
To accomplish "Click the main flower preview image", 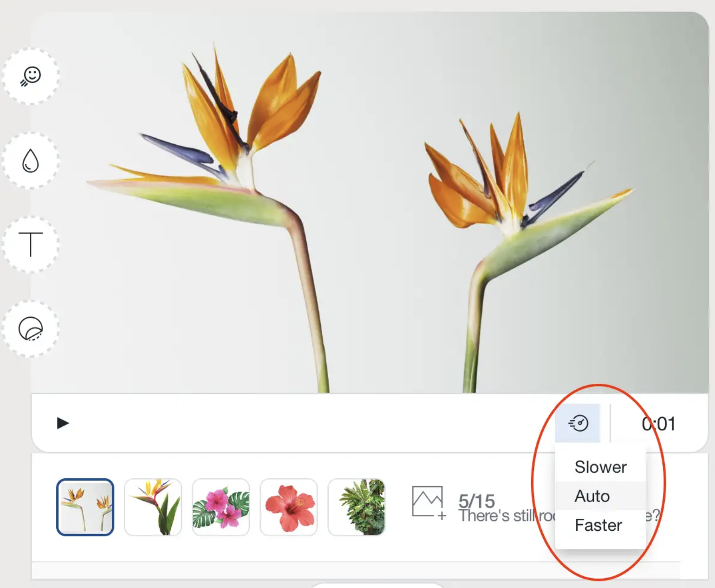I will coord(370,202).
